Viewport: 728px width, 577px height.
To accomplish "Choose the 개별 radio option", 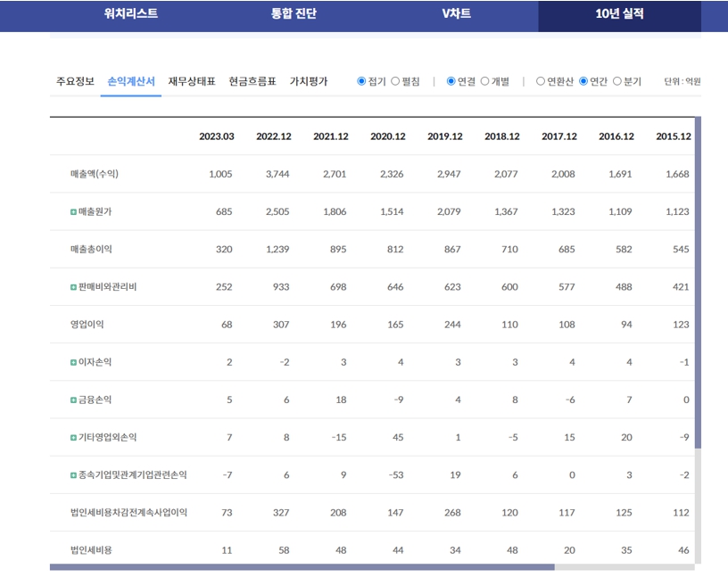I will [484, 81].
